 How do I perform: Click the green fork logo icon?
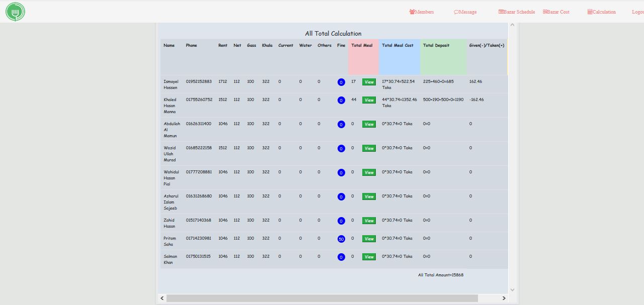click(15, 12)
